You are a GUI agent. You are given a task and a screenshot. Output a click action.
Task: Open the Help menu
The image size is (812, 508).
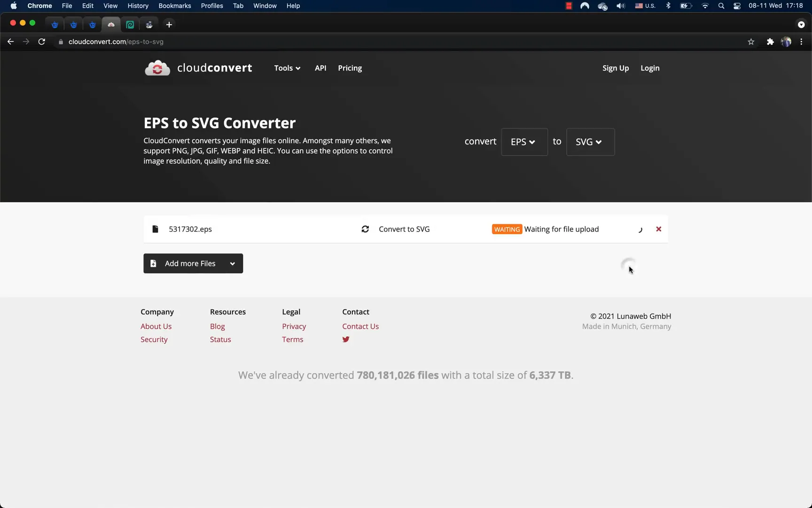pyautogui.click(x=293, y=6)
